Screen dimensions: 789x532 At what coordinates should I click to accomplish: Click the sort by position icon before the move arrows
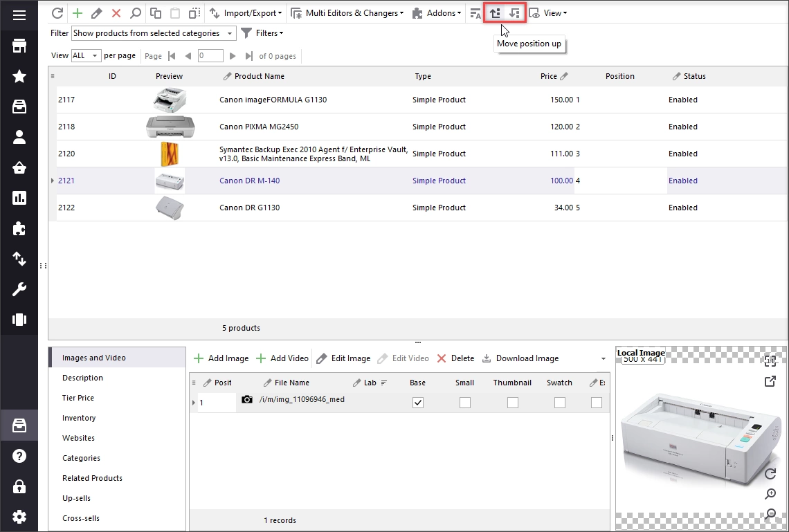pyautogui.click(x=475, y=13)
